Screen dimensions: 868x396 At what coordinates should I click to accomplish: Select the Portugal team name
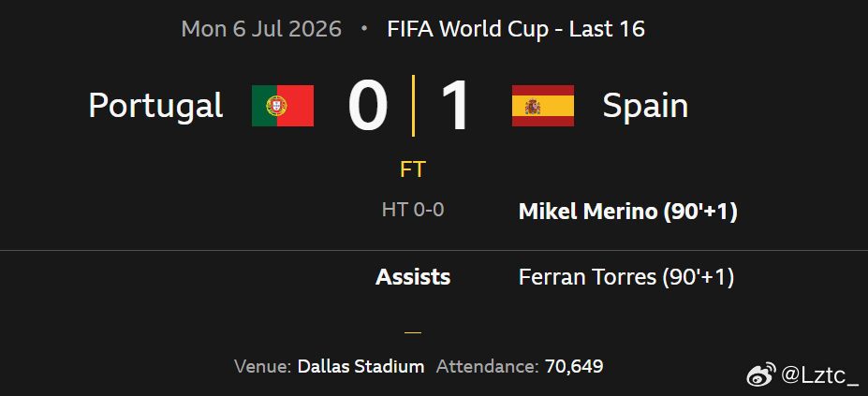pos(155,107)
